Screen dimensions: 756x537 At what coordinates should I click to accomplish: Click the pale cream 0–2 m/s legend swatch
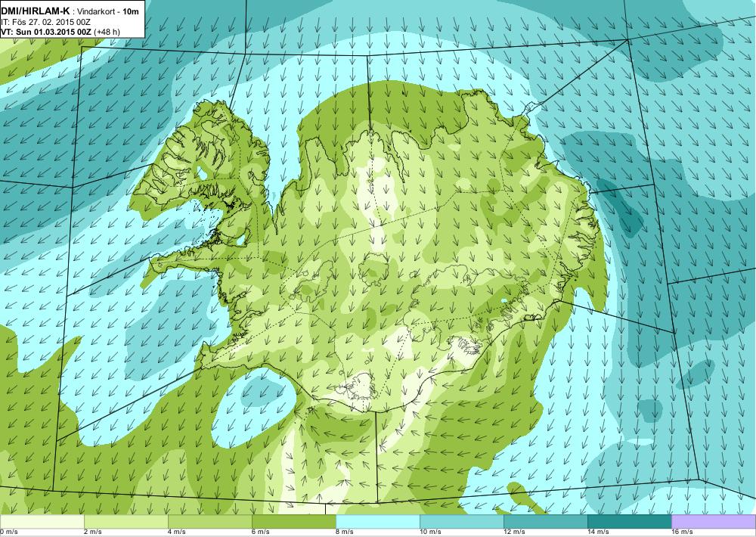tap(42, 522)
